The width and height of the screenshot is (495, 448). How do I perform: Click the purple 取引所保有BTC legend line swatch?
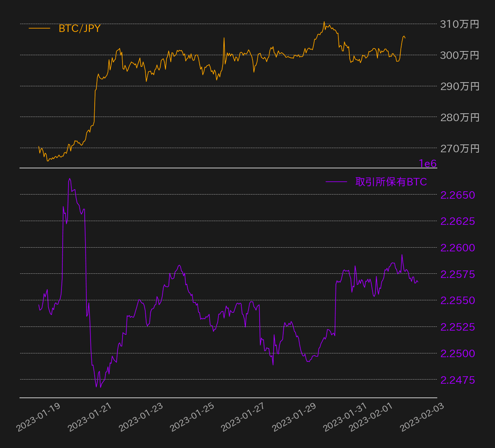point(336,182)
